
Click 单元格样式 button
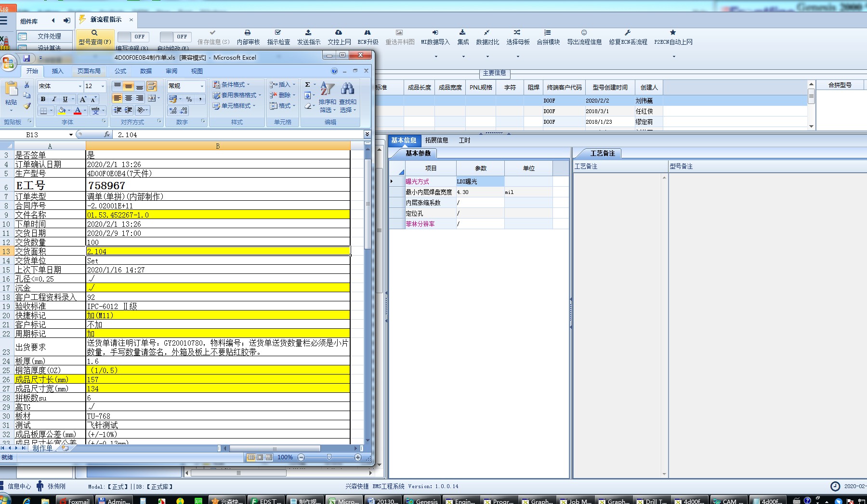coord(233,105)
